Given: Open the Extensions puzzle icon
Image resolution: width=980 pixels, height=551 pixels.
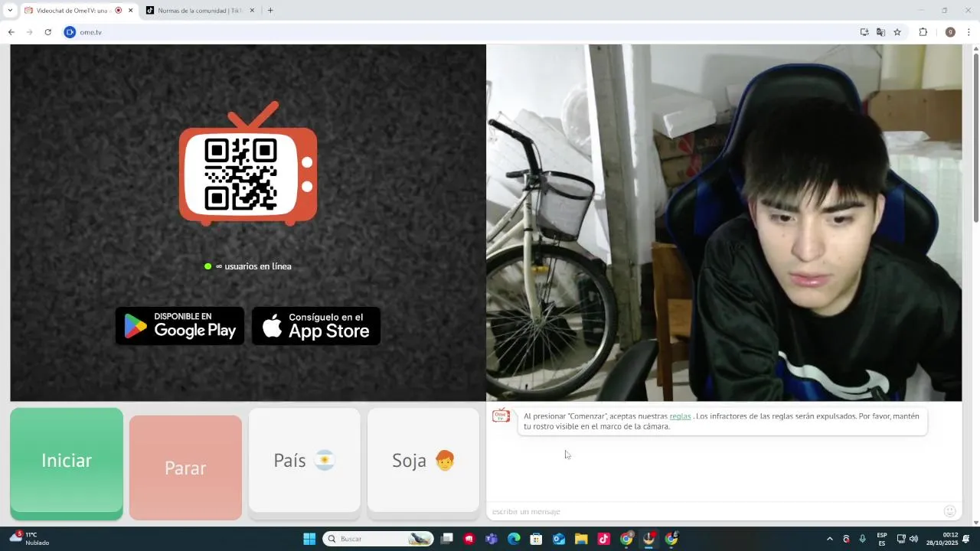Looking at the screenshot, I should click(x=923, y=32).
